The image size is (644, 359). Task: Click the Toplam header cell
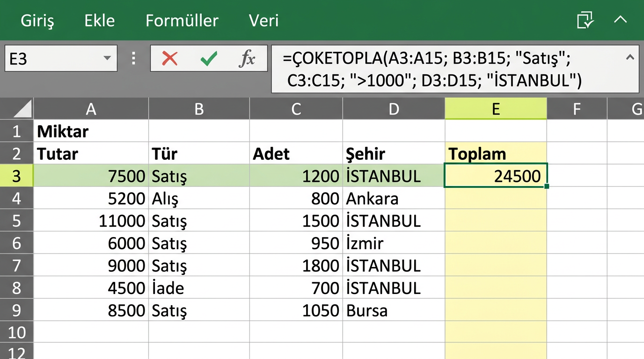pyautogui.click(x=495, y=153)
